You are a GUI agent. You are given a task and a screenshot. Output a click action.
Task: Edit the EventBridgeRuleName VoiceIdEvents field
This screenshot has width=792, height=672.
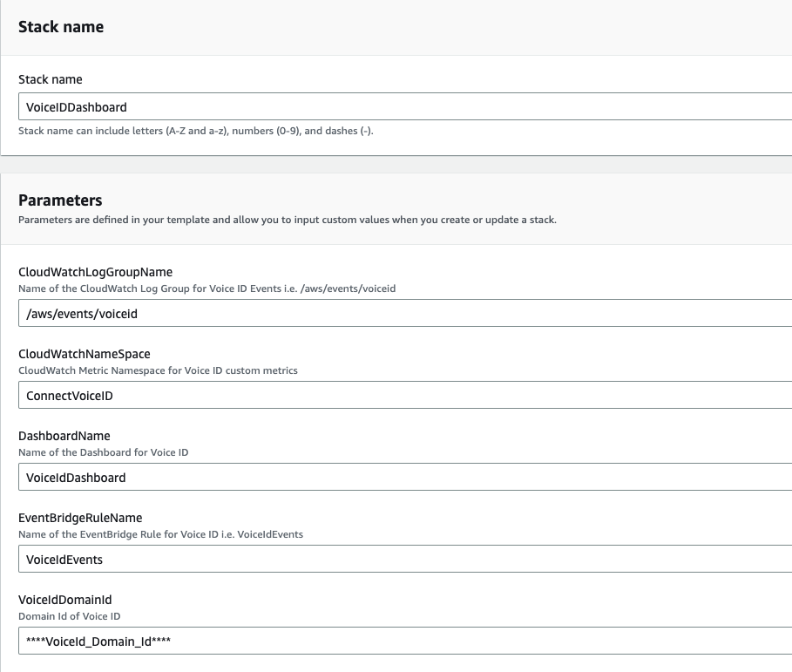point(405,559)
